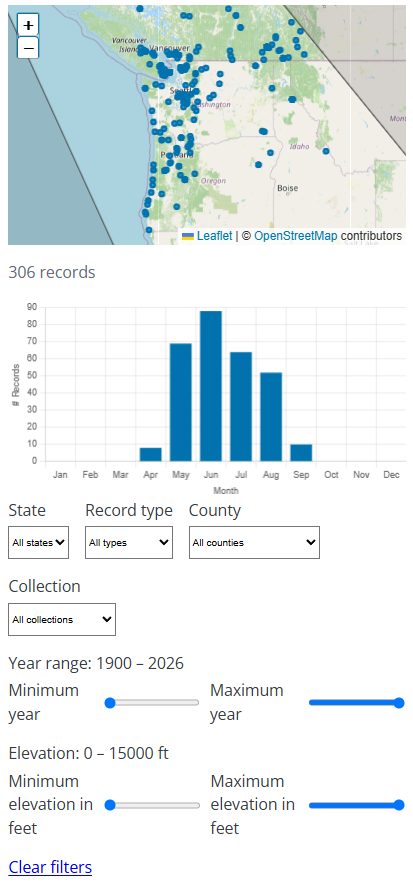Click the 'Elevation: 0 – 15000 ft' label
The width and height of the screenshot is (413, 887).
(89, 753)
